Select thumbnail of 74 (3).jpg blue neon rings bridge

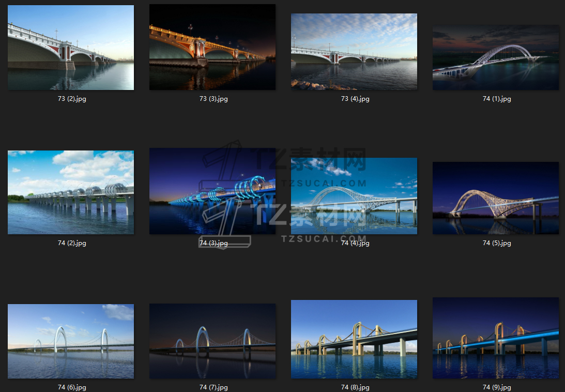click(x=212, y=191)
